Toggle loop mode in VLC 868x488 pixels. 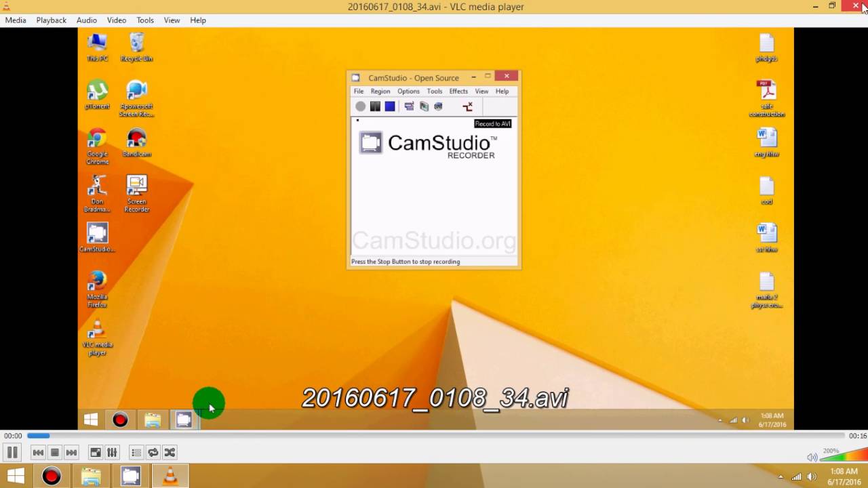(153, 453)
